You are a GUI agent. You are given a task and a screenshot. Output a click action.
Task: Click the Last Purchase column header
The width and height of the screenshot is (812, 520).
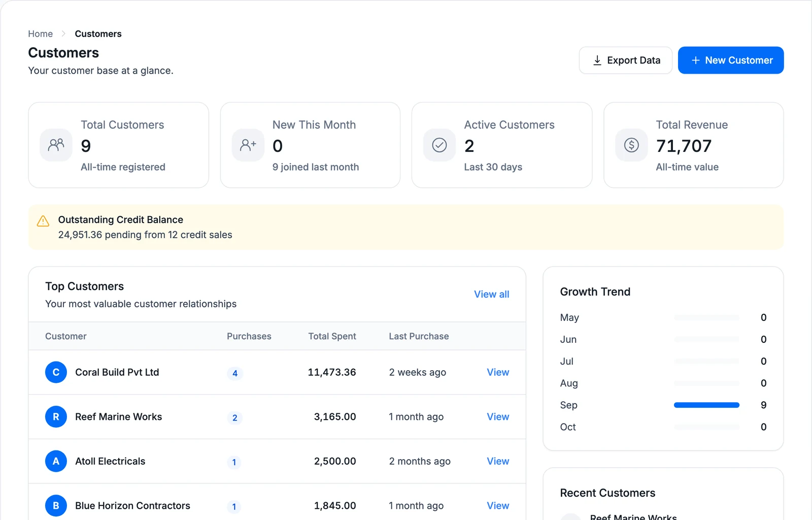pyautogui.click(x=419, y=336)
